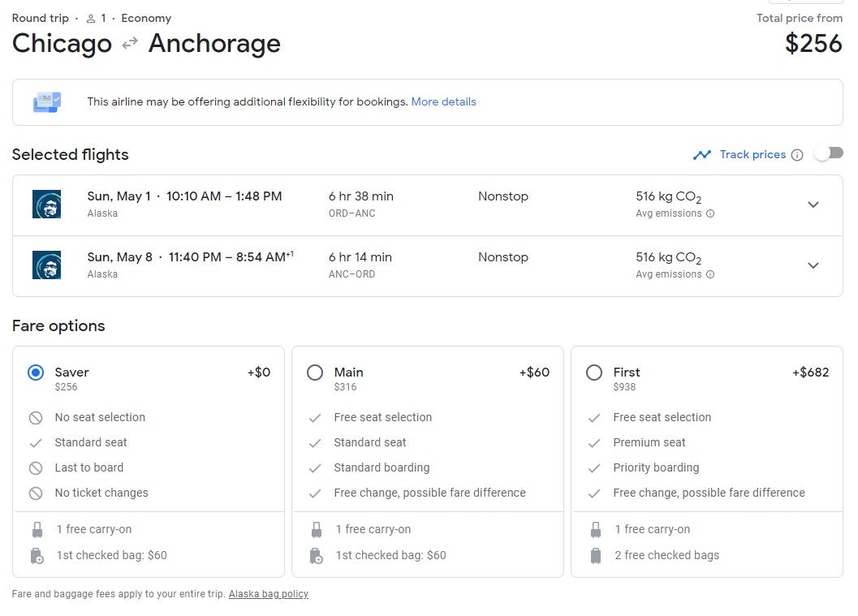
Task: Click the First 'Premium seat' checkmark icon
Action: [593, 443]
